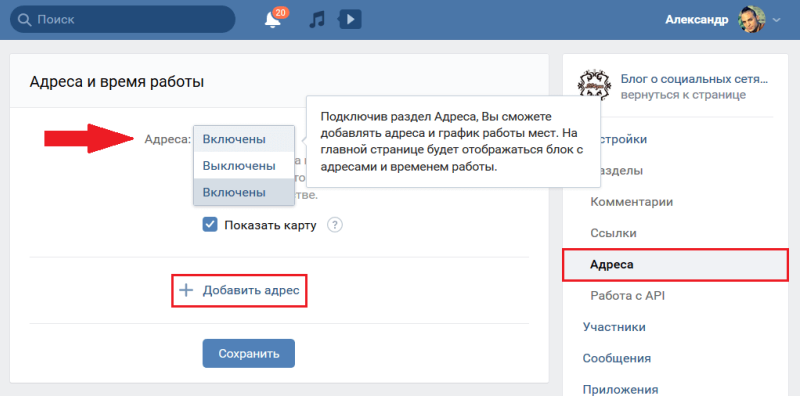Click the plus icon for adding address
Image resolution: width=800 pixels, height=396 pixels.
pos(186,290)
